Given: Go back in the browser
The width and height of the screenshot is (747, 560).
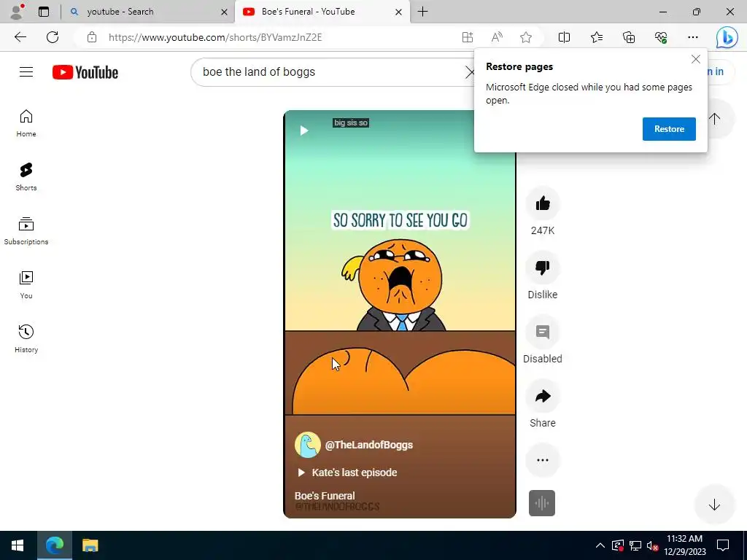Looking at the screenshot, I should (x=20, y=37).
